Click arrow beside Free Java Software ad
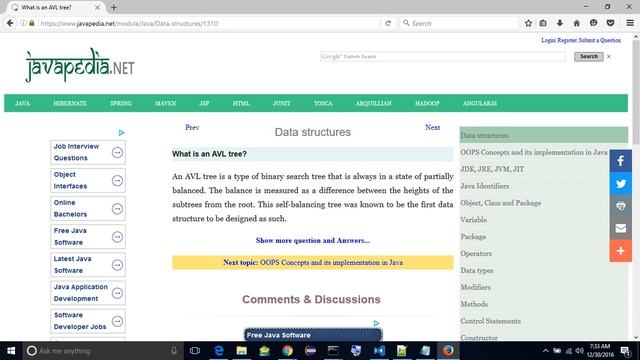 pos(117,237)
